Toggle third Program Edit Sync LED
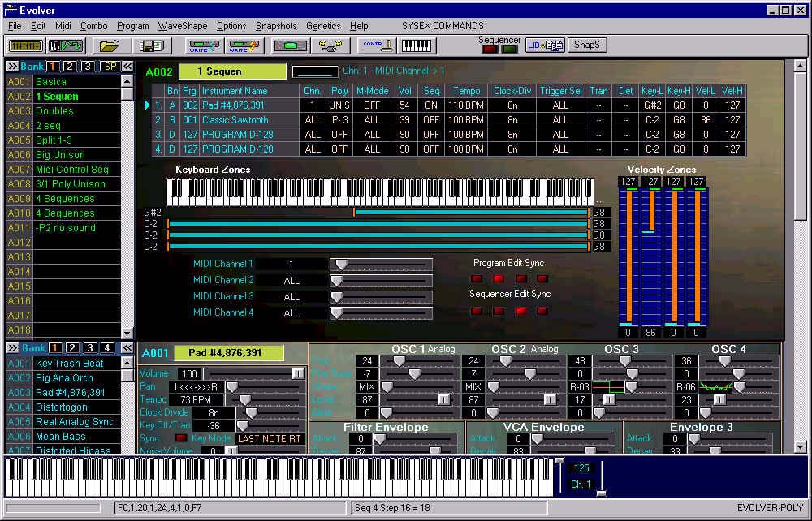Image resolution: width=812 pixels, height=521 pixels. coord(521,279)
